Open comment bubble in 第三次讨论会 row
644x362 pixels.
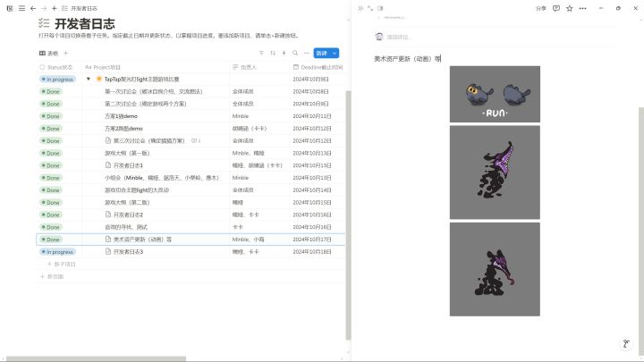tap(196, 140)
